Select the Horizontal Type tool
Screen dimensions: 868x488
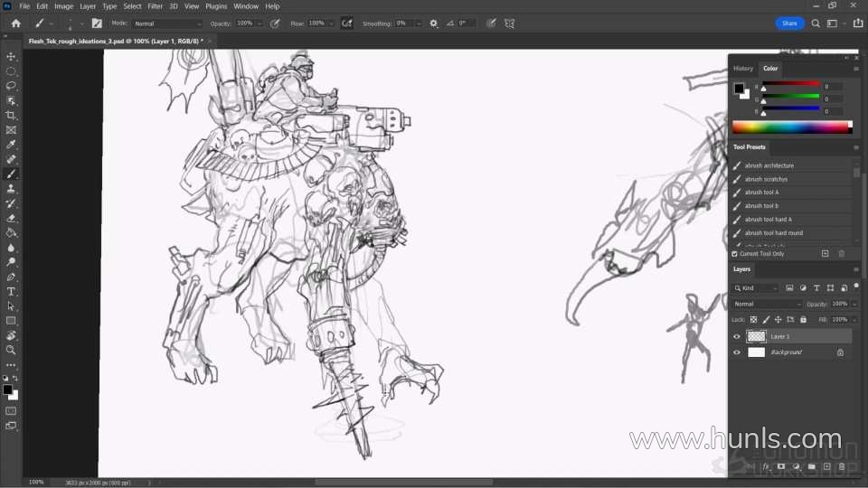coord(11,292)
